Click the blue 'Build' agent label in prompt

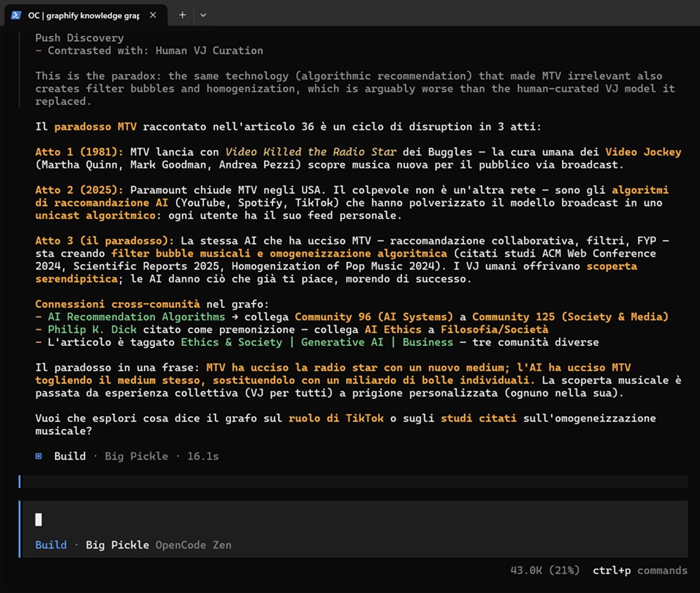click(51, 545)
